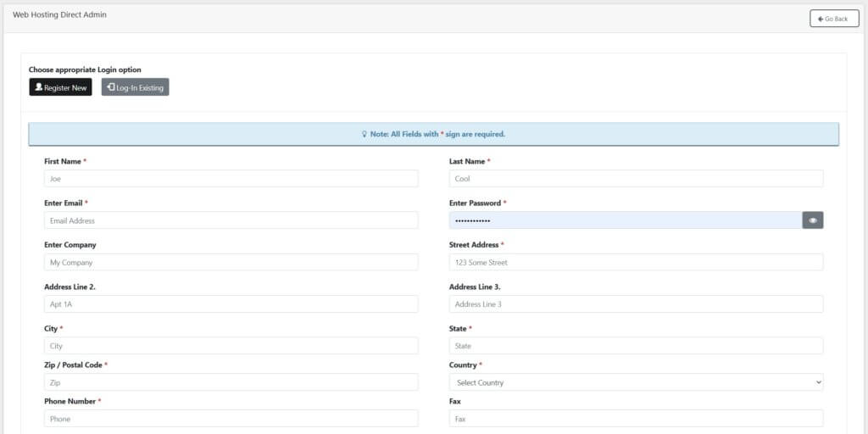Open the Select Country dropdown

click(x=636, y=382)
